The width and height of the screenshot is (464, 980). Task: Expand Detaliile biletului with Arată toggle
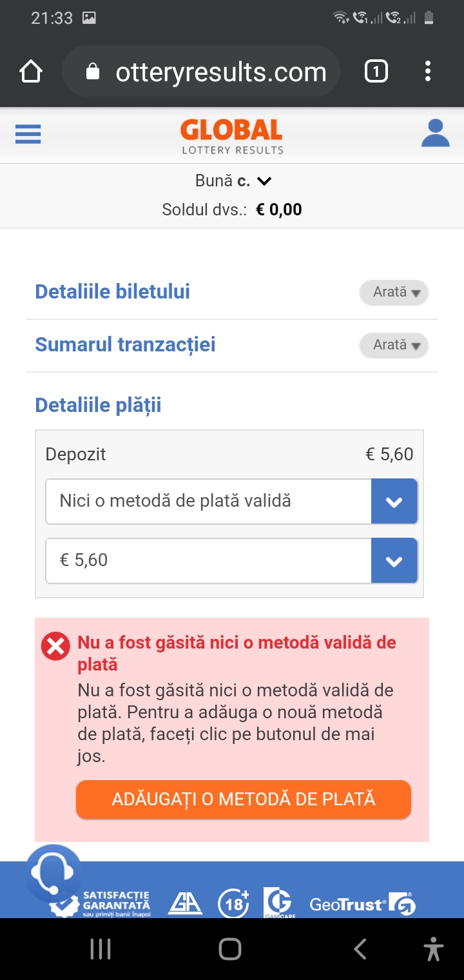pos(393,292)
